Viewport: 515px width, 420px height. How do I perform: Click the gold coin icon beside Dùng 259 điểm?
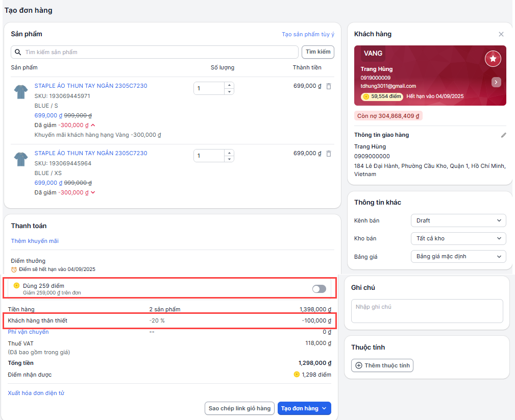pos(16,285)
